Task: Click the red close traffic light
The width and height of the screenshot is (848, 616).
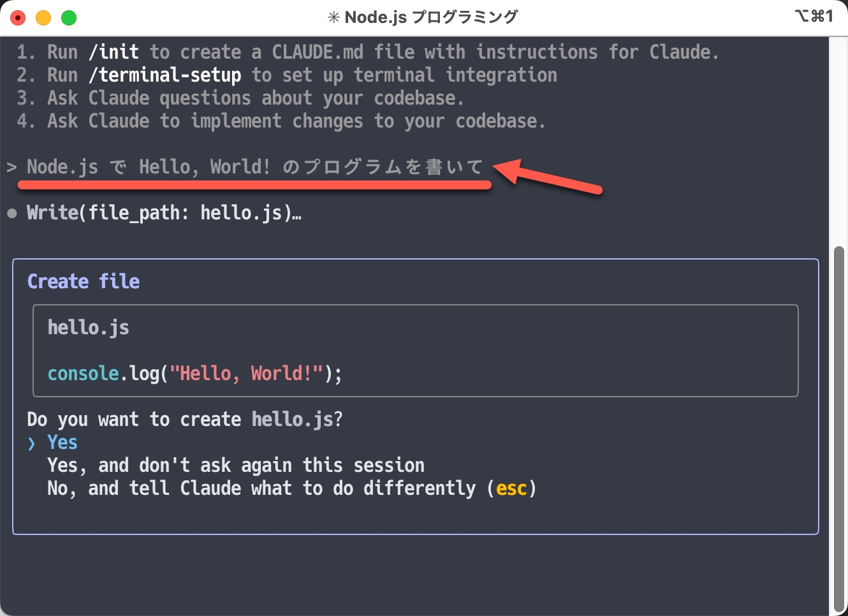Action: coord(17,17)
